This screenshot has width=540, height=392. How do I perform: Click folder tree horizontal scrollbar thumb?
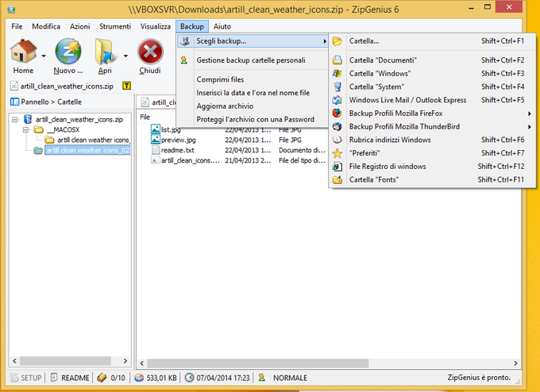coord(65,361)
